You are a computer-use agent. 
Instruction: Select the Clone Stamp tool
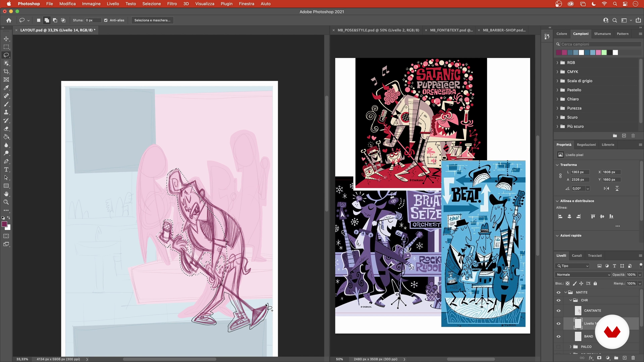pyautogui.click(x=6, y=112)
